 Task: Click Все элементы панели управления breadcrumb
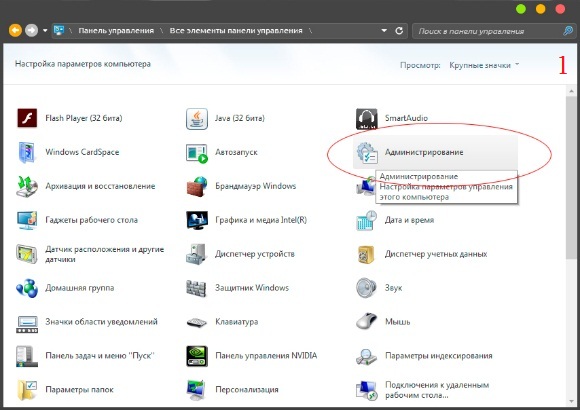click(236, 31)
